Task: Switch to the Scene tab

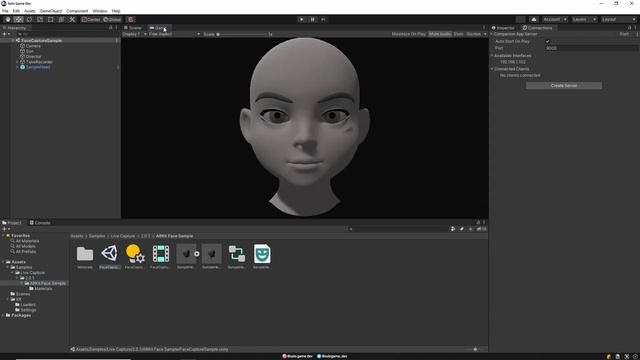Action: click(x=133, y=28)
